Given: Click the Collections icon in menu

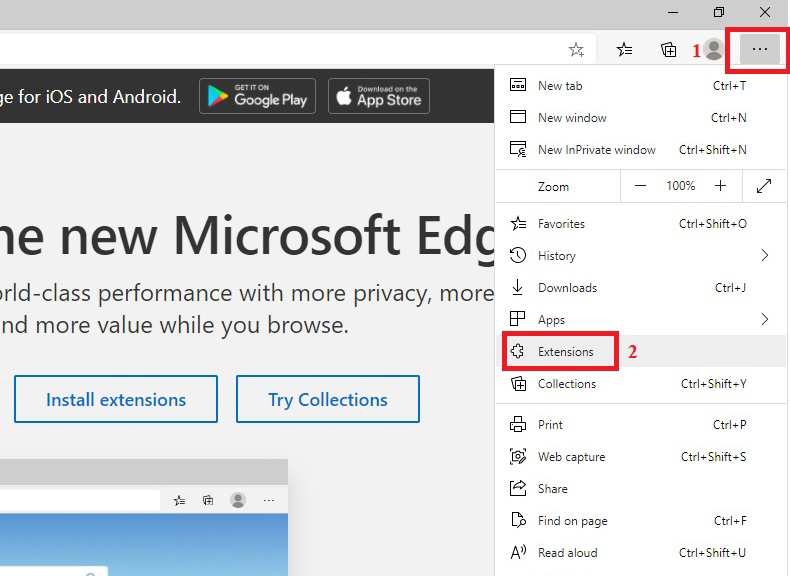Looking at the screenshot, I should tap(518, 383).
